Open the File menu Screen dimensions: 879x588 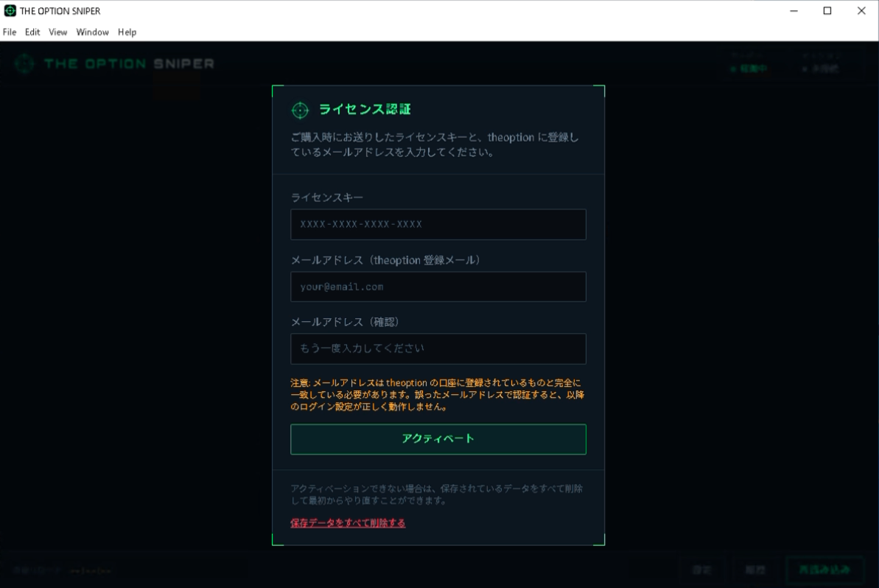pyautogui.click(x=10, y=32)
